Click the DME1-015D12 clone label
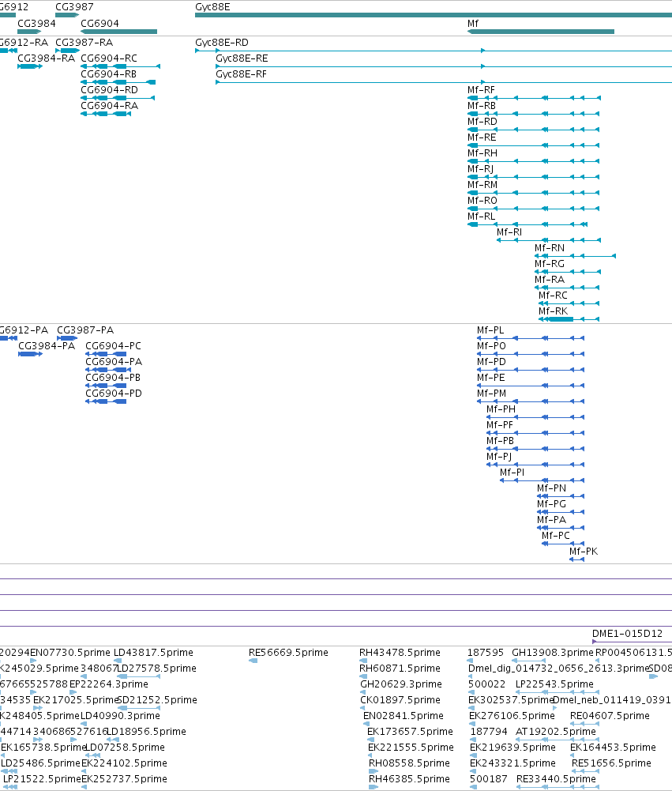 click(x=627, y=634)
